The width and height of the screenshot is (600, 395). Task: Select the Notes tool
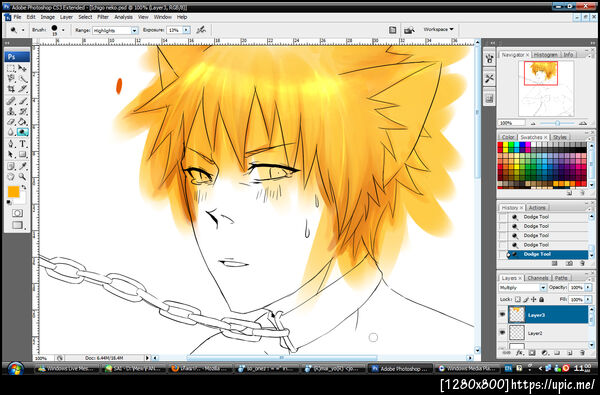11,166
